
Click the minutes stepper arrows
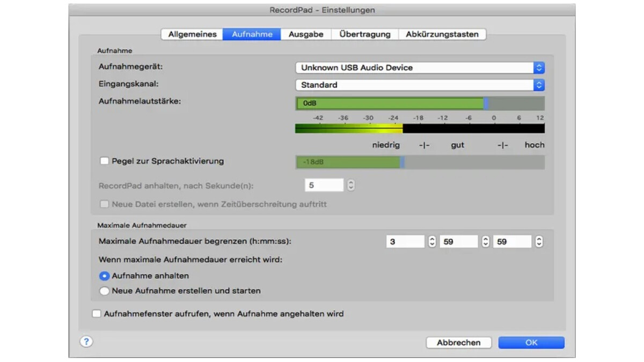point(486,242)
